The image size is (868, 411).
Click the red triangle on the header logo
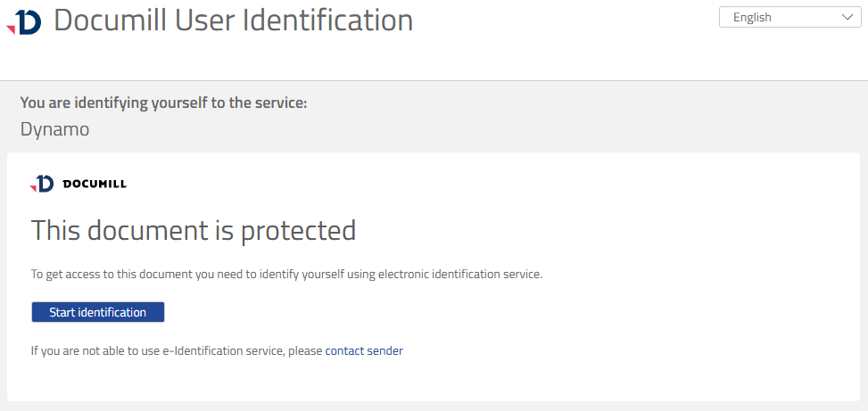tap(11, 29)
